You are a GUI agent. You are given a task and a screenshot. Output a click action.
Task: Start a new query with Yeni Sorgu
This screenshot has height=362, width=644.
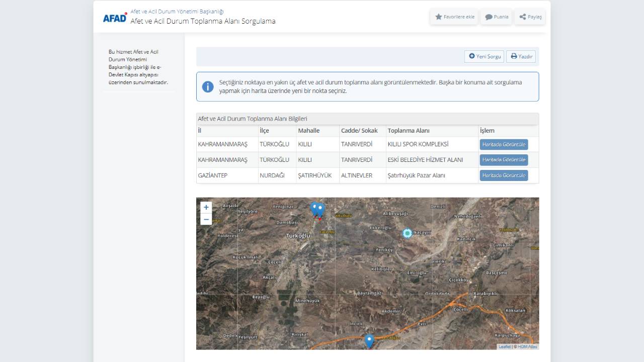(485, 56)
